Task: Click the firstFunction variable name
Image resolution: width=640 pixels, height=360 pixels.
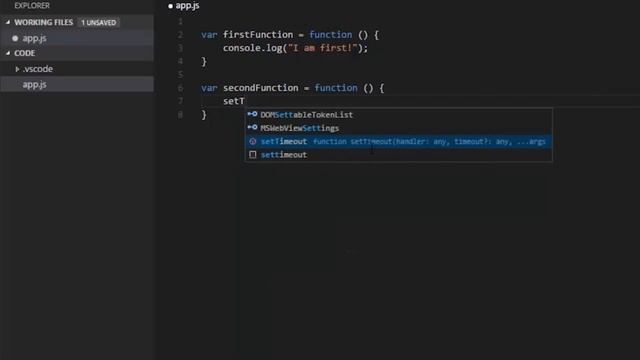Action: pyautogui.click(x=258, y=35)
